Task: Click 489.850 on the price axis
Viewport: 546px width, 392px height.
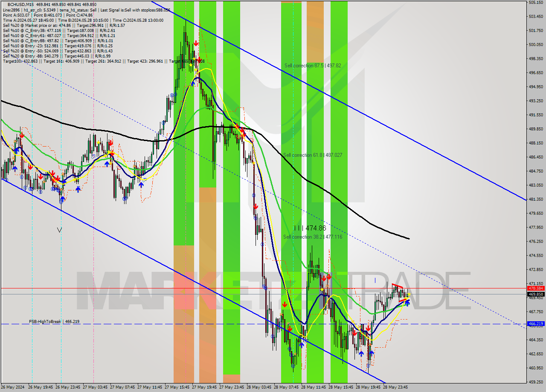Action: [x=536, y=129]
